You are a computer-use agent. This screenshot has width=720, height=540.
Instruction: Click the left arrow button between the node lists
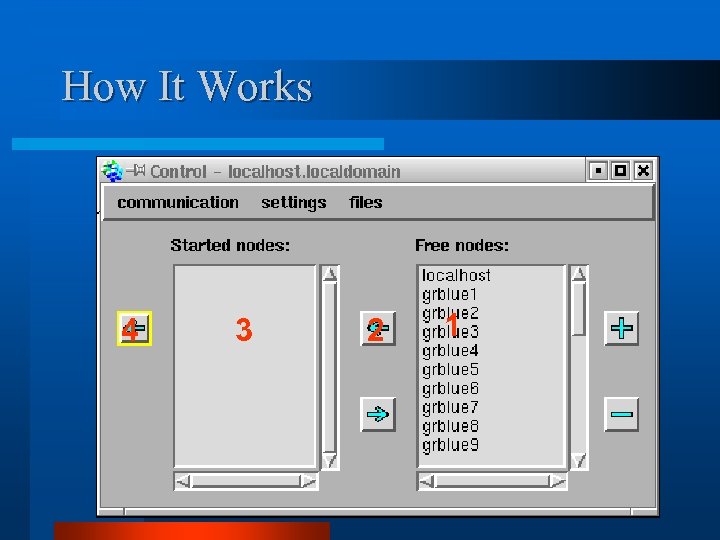pyautogui.click(x=378, y=328)
